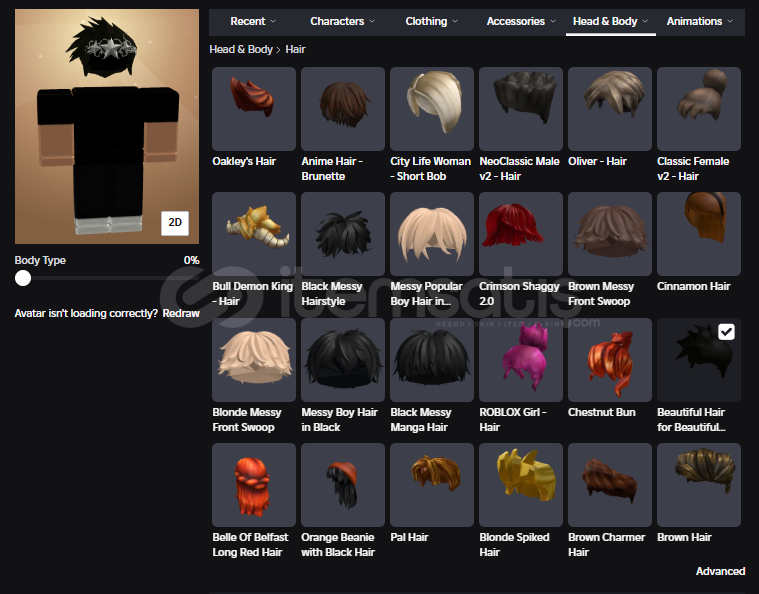Screen dimensions: 759x594
Task: Select the Oakley's Hair thumbnail
Action: [254, 109]
